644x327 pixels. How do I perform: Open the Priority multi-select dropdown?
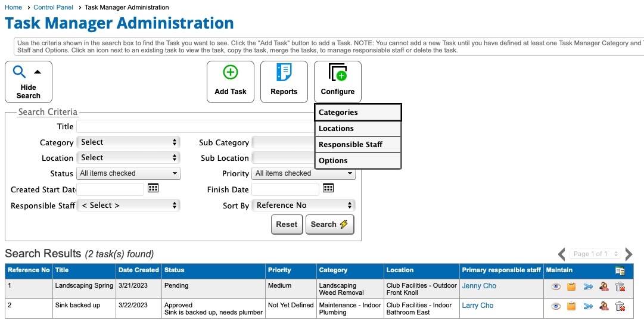303,173
